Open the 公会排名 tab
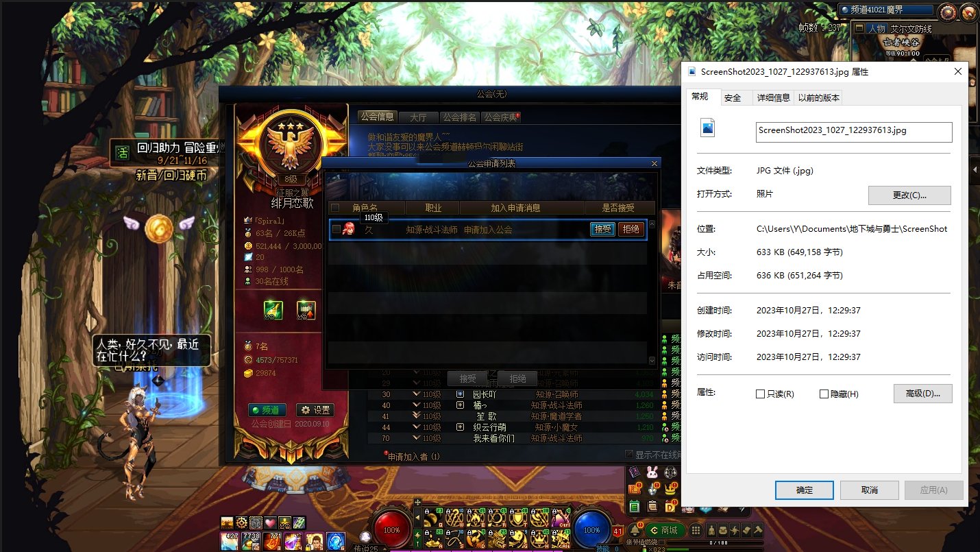980x552 pixels. coord(459,117)
